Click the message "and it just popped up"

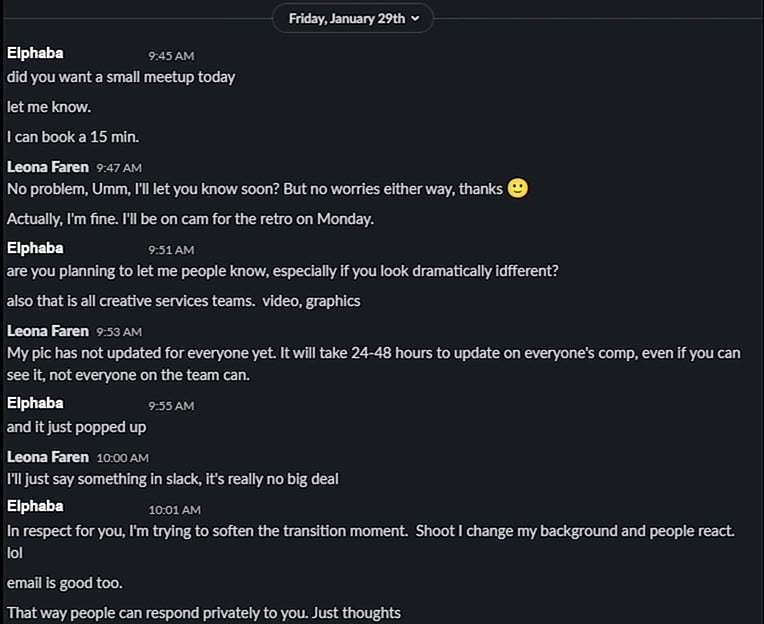pos(76,427)
